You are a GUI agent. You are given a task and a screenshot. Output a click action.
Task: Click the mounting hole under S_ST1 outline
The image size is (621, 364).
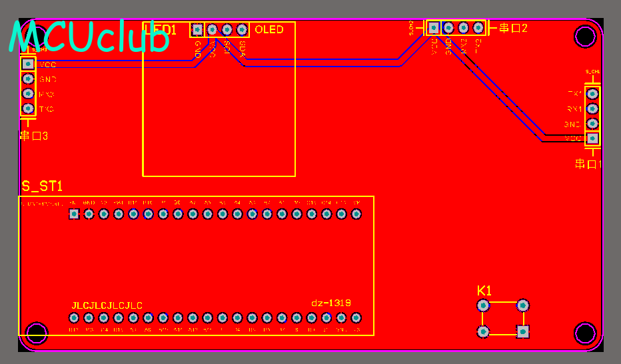pyautogui.click(x=37, y=333)
